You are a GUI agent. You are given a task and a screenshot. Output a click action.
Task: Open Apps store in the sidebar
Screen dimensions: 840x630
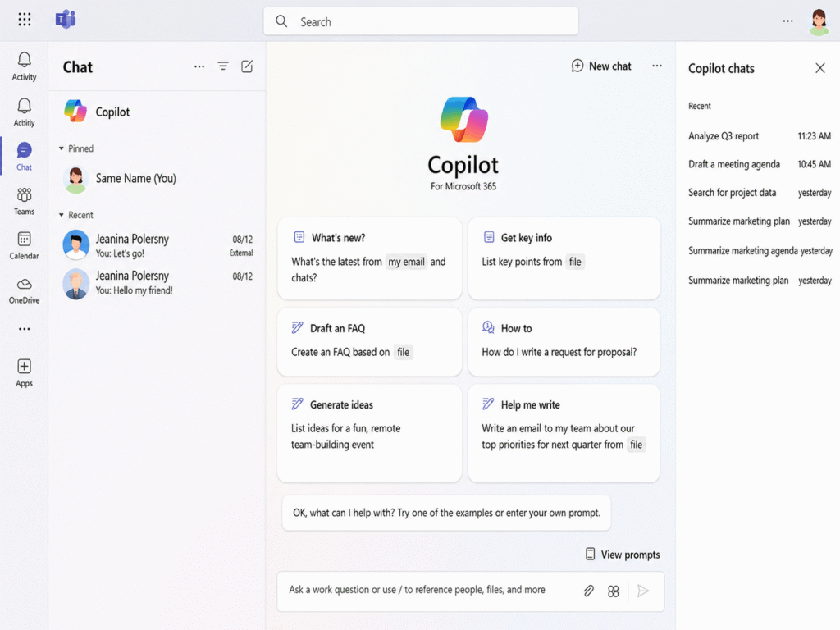coord(24,373)
